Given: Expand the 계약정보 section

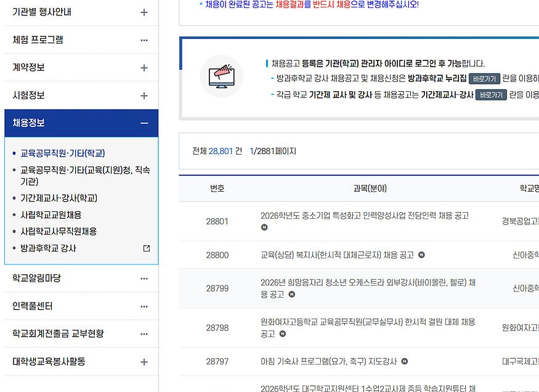Looking at the screenshot, I should (x=144, y=68).
